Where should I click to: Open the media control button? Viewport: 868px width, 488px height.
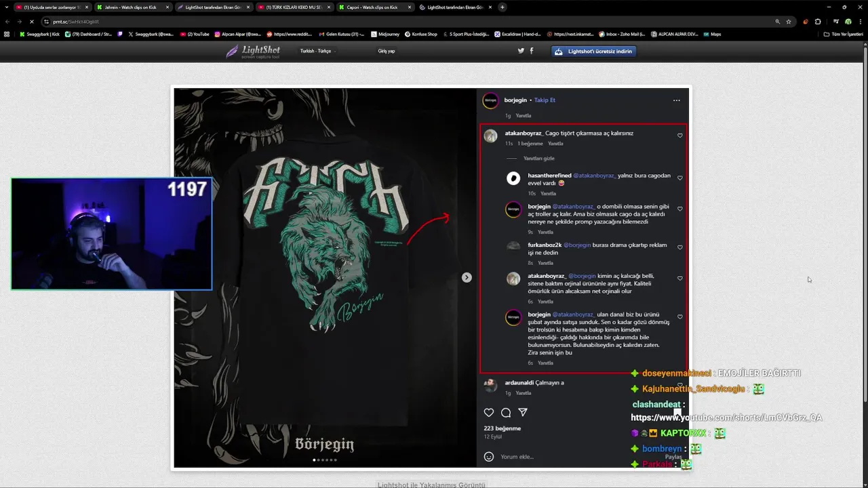click(836, 22)
